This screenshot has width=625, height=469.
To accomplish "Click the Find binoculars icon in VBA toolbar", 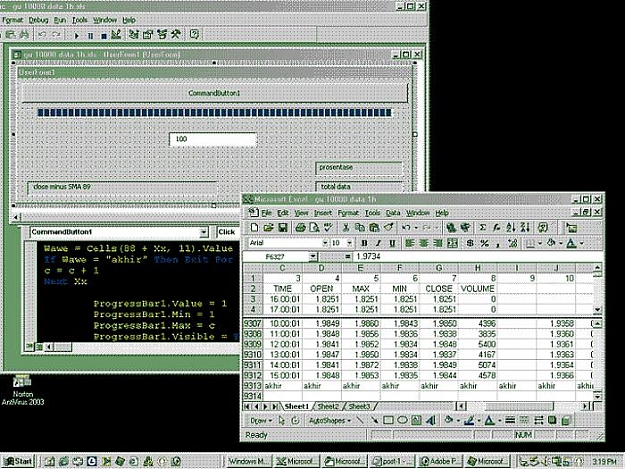I will [x=24, y=35].
